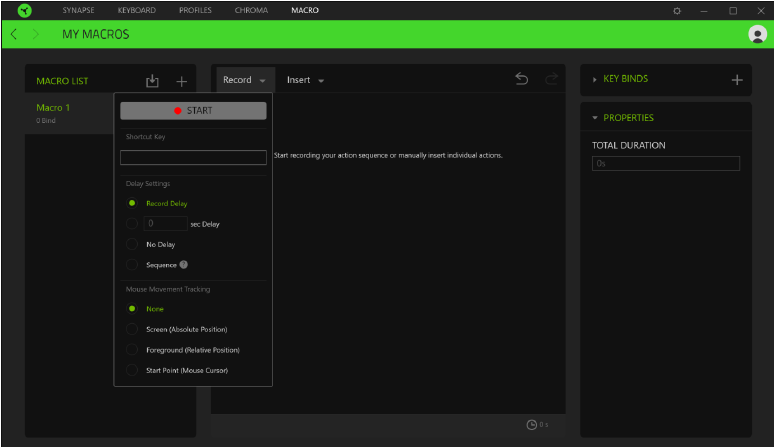Select the sec Delay radio button

[x=132, y=224]
